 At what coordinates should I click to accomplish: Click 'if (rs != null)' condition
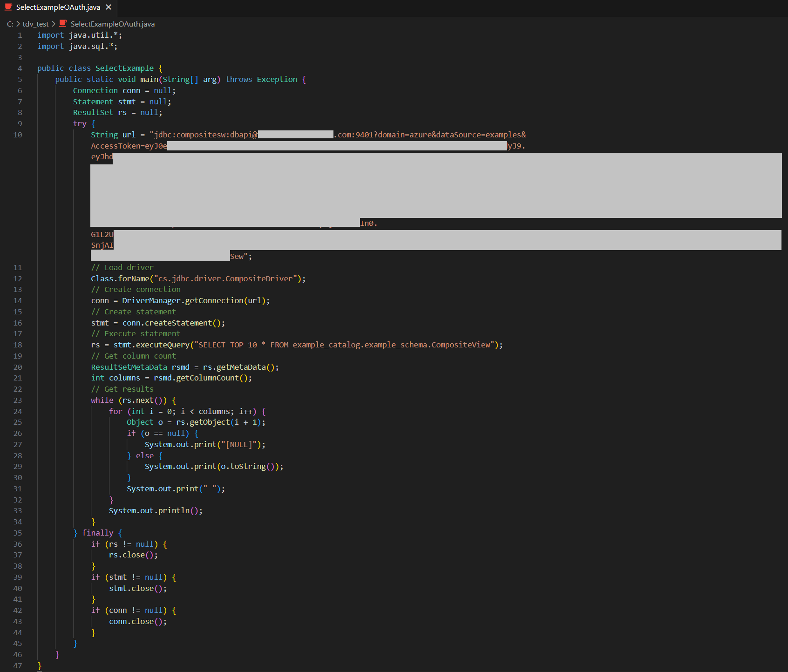click(124, 544)
